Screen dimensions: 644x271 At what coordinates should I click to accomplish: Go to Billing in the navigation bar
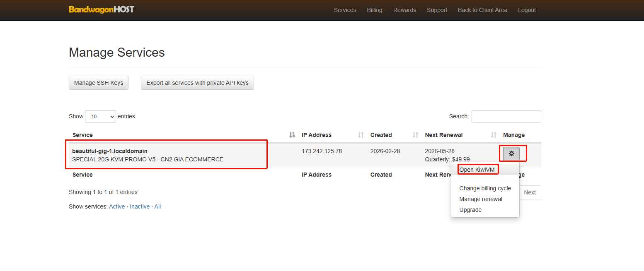pyautogui.click(x=375, y=10)
